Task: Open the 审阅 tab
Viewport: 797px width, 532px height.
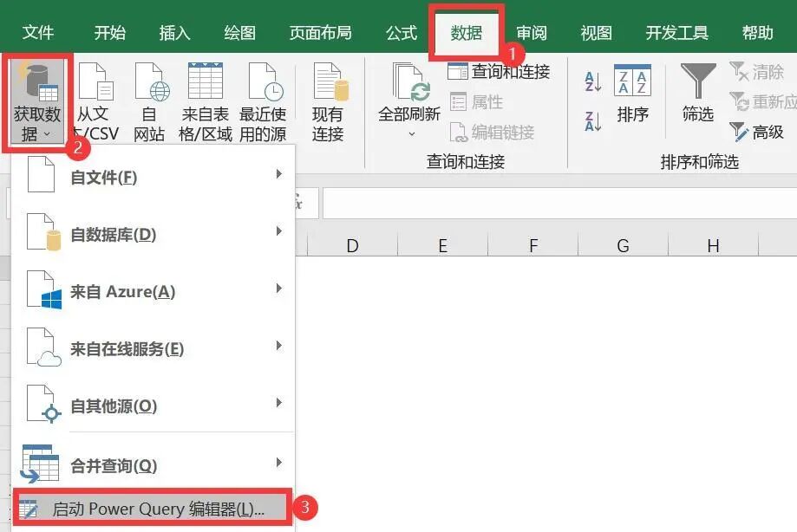Action: [531, 33]
